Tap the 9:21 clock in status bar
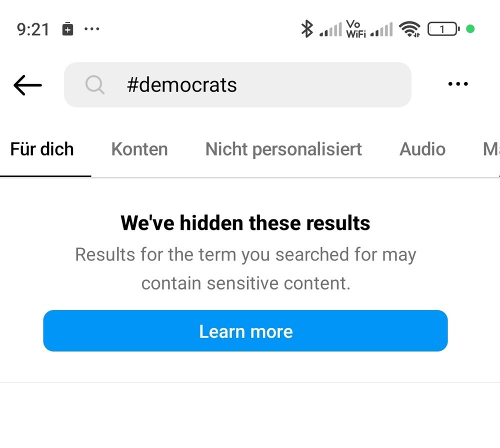 33,29
